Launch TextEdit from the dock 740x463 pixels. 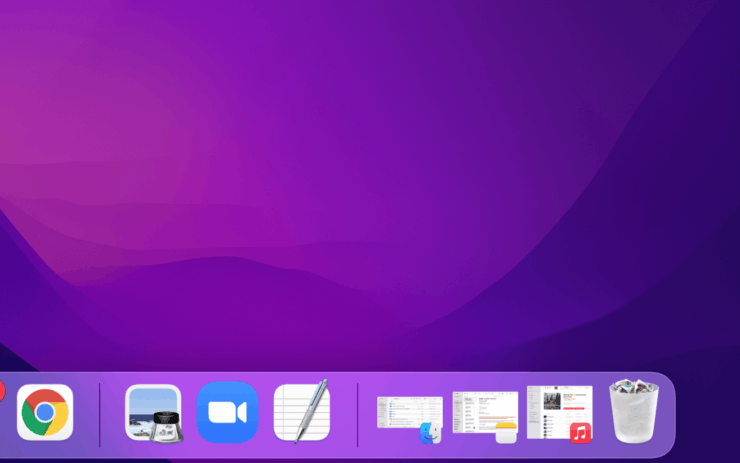[301, 412]
